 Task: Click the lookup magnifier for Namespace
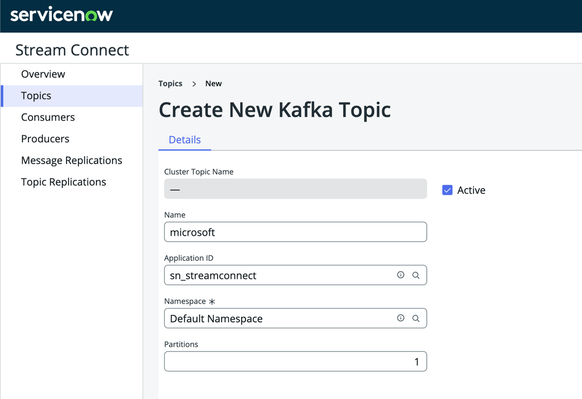click(416, 318)
